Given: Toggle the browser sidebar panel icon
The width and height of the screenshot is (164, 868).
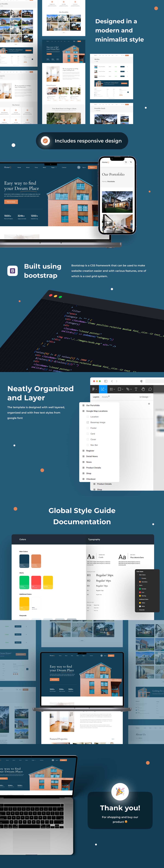Looking at the screenshot, I should pyautogui.click(x=106, y=381).
